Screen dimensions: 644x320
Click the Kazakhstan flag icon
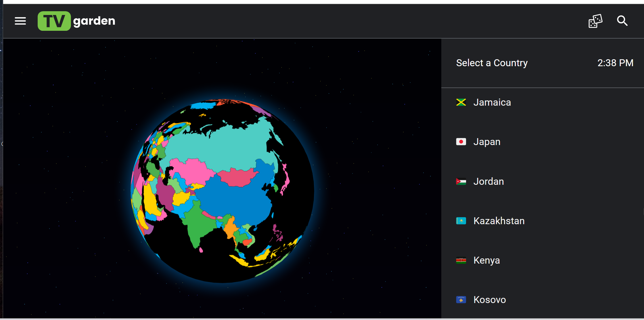461,221
